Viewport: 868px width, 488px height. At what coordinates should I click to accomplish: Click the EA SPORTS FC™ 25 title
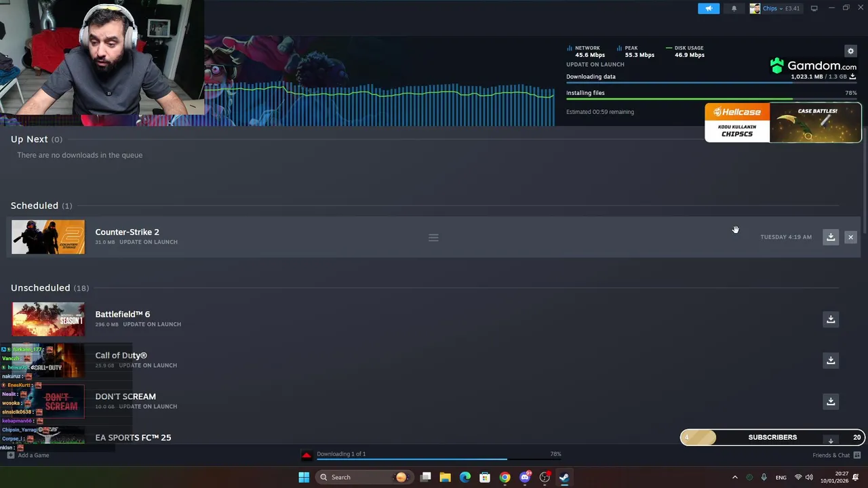tap(133, 438)
